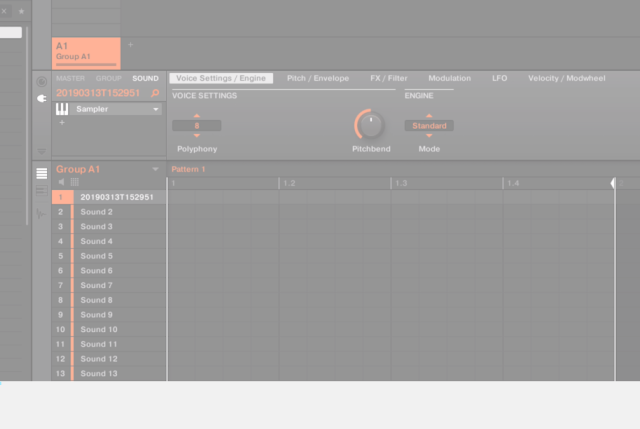
Task: Click the piano keys Sampler icon
Action: (62, 109)
